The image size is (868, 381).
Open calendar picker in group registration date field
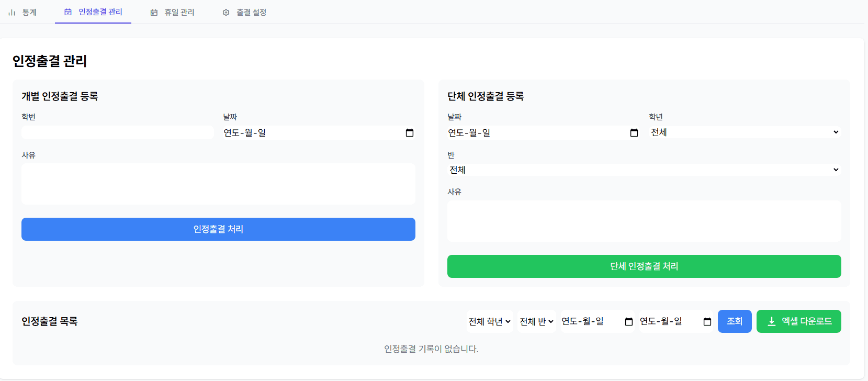(x=634, y=133)
